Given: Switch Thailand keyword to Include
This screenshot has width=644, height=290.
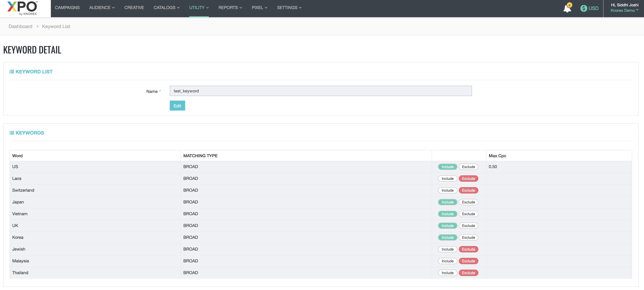Looking at the screenshot, I should [x=447, y=273].
